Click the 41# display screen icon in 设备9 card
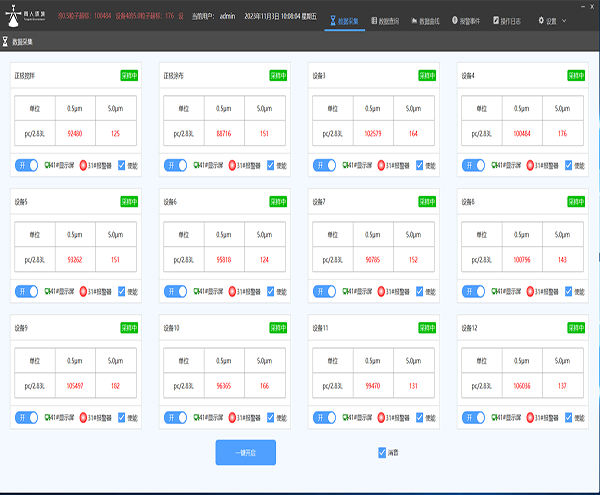This screenshot has width=600, height=495. point(47,417)
